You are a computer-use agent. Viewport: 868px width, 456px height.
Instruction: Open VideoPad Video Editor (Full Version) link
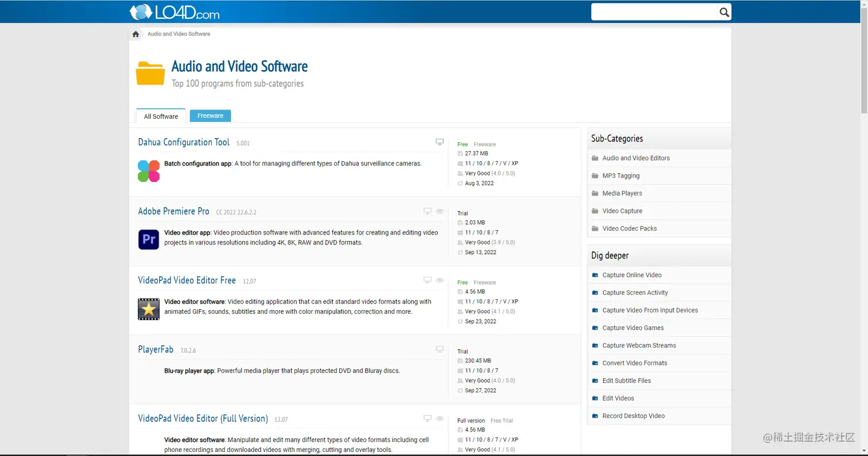[x=203, y=418]
